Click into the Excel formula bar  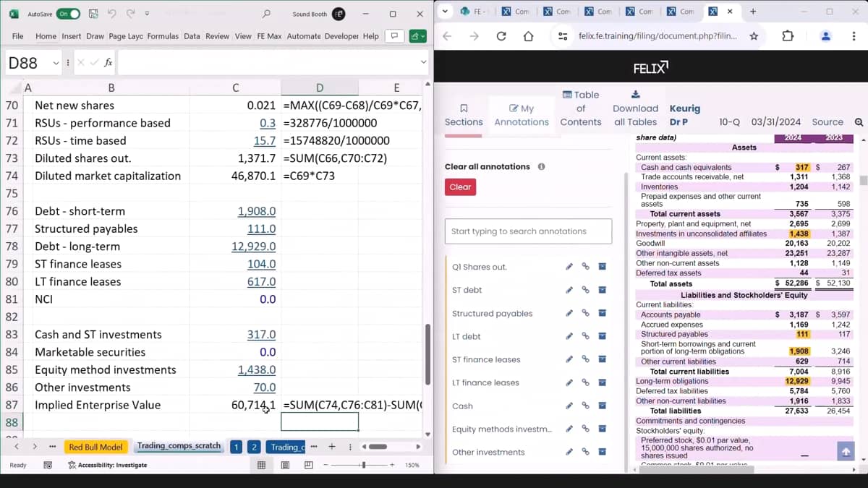268,63
